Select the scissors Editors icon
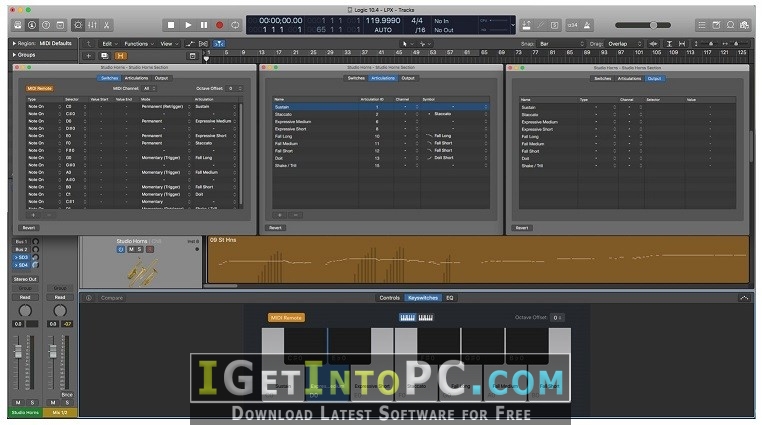This screenshot has width=762, height=425. (106, 25)
